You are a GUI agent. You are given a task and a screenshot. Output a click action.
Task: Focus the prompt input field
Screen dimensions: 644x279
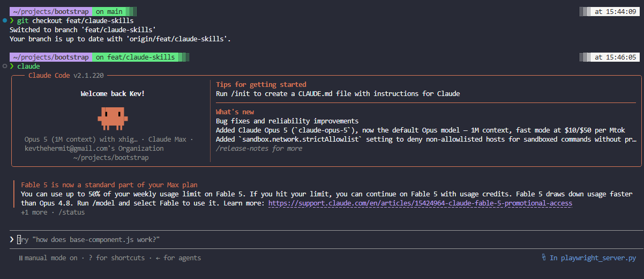click(x=327, y=239)
